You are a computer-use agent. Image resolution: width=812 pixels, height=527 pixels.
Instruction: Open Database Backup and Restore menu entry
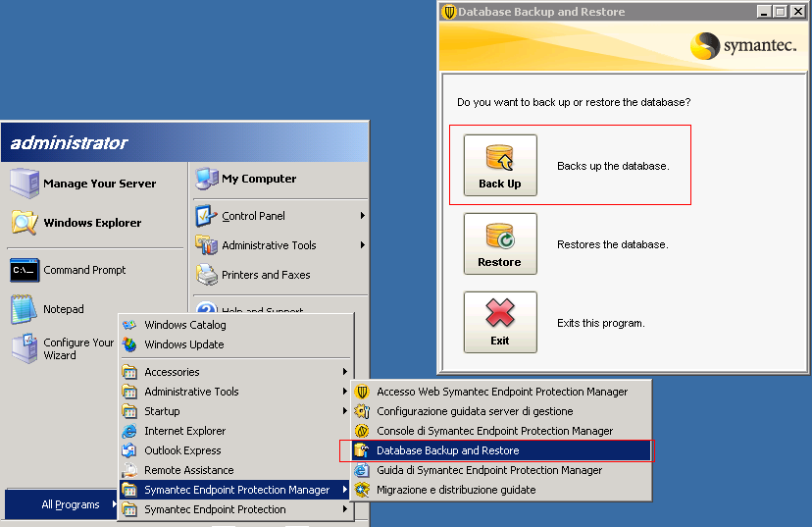pyautogui.click(x=501, y=450)
